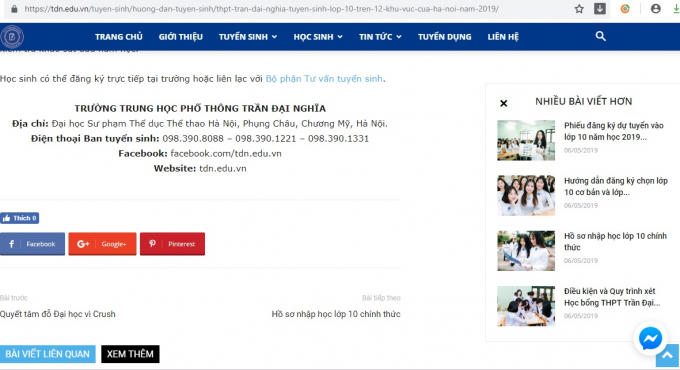Viewport: 680px width, 370px height.
Task: Click thumbnail of 'Phiếu đăng ký dự tuyển' article
Action: pyautogui.click(x=526, y=140)
